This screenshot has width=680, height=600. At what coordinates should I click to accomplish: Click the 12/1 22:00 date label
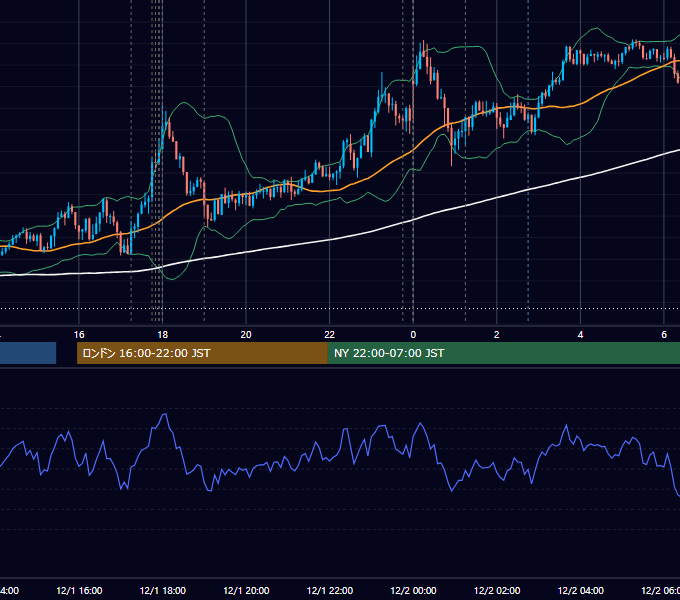click(x=330, y=590)
